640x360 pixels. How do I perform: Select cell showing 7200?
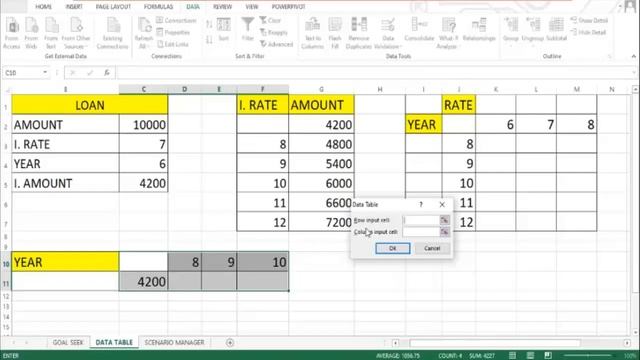point(321,222)
